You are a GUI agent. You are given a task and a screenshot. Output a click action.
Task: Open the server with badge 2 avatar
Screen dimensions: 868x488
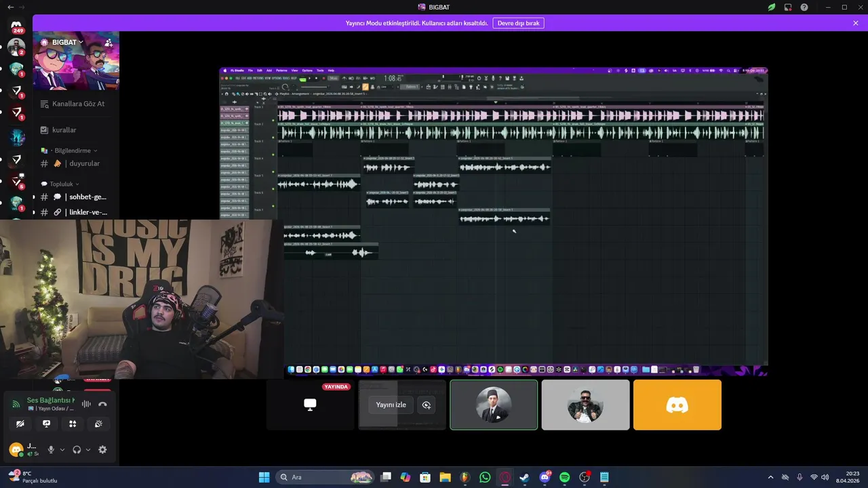pyautogui.click(x=16, y=47)
